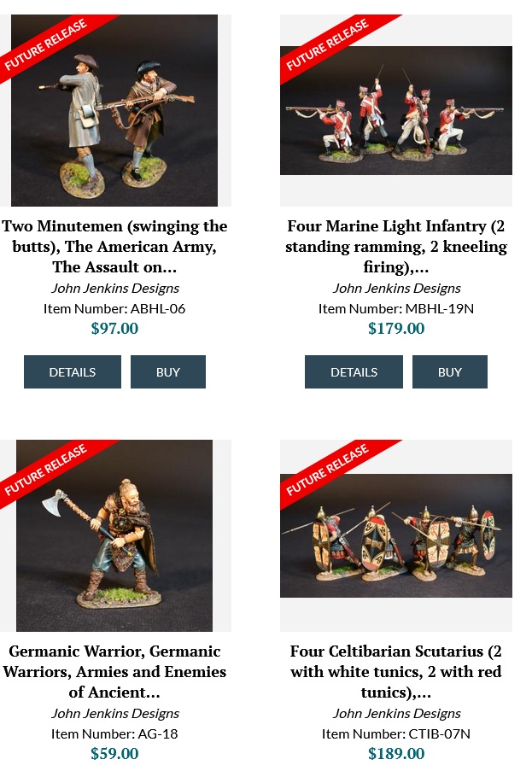This screenshot has width=532, height=777.
Task: Click Future Release ribbon on Minutemen image
Action: click(45, 44)
